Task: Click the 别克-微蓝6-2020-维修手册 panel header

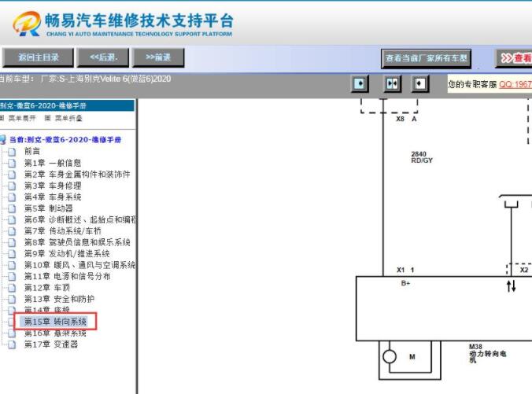Action: click(67, 105)
